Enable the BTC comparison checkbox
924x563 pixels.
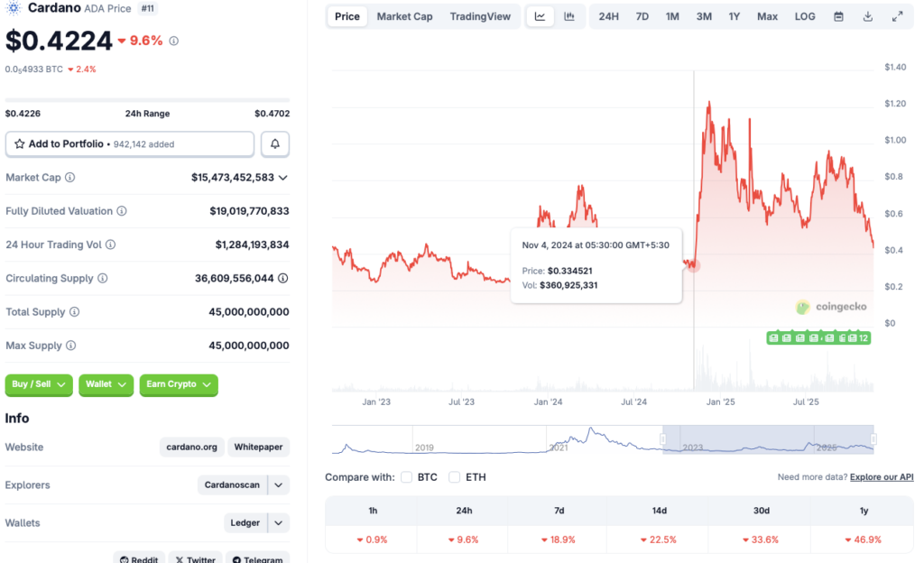[x=407, y=476]
